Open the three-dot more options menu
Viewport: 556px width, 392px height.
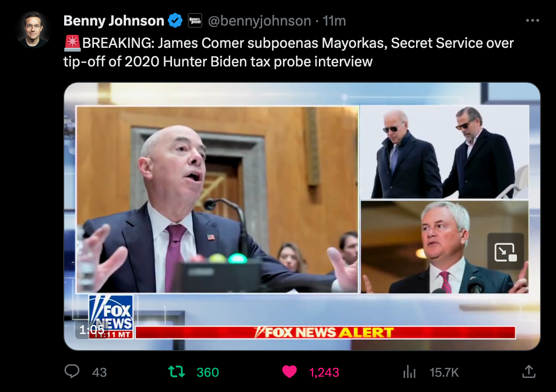click(533, 20)
